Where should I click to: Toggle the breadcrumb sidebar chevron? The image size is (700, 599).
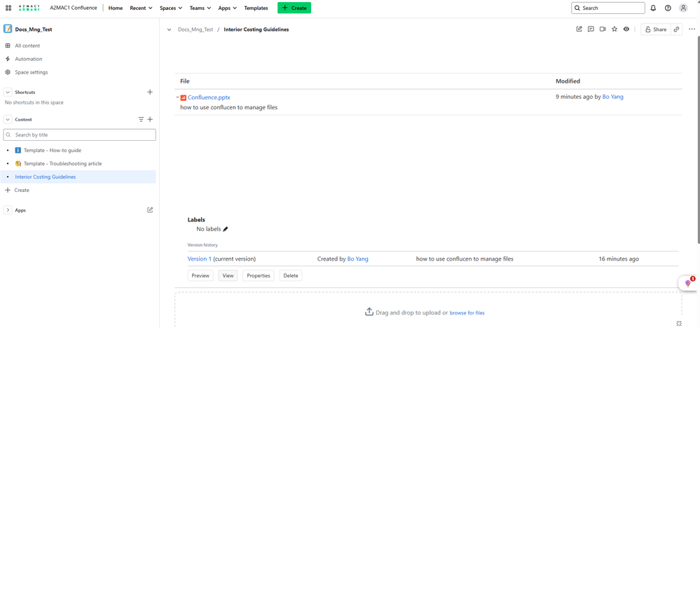coord(169,29)
